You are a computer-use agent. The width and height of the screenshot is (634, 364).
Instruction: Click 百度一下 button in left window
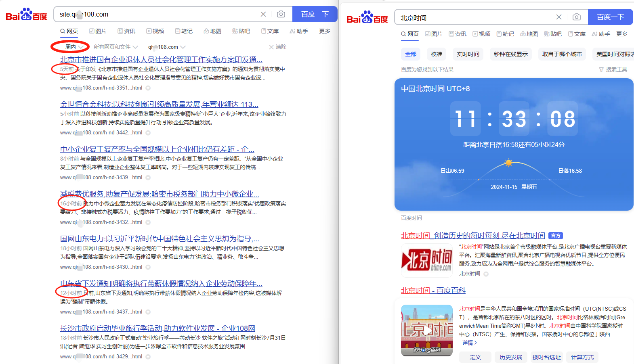point(315,14)
